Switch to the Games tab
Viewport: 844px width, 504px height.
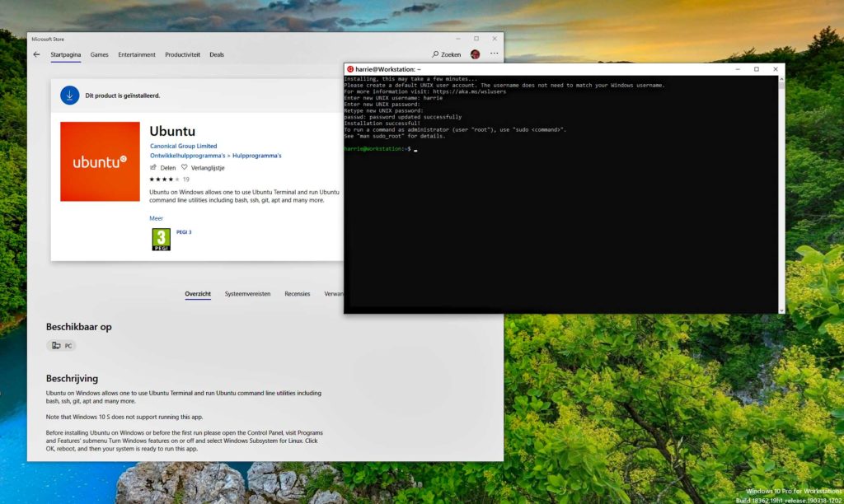(99, 55)
